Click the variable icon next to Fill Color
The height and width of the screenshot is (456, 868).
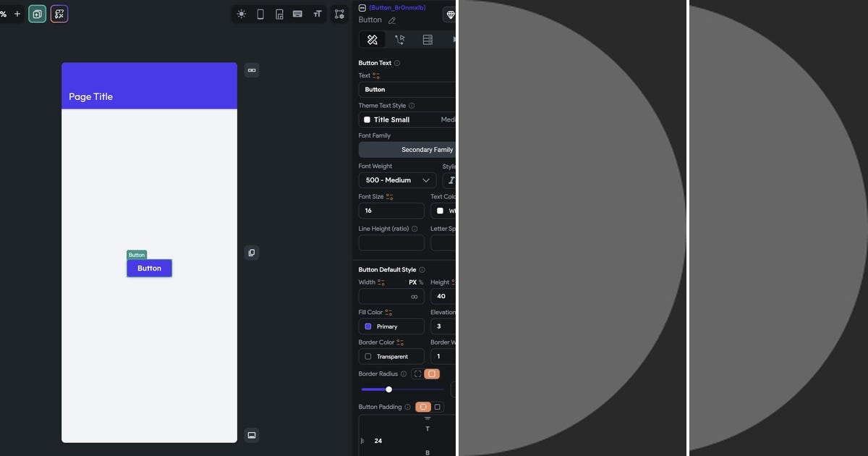388,313
